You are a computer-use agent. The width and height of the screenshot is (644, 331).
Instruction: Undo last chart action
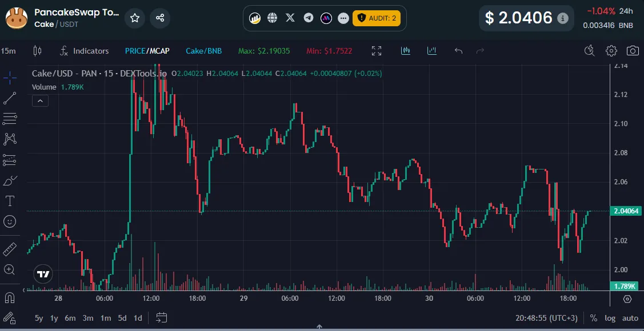click(459, 51)
